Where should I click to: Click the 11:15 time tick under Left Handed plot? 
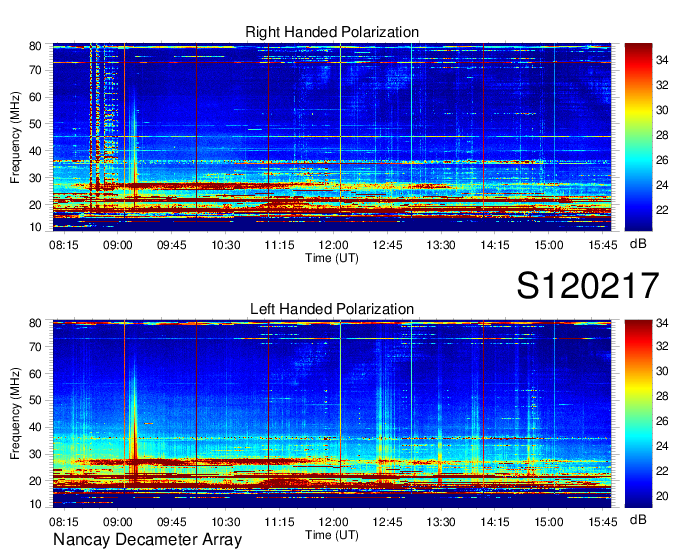(279, 522)
